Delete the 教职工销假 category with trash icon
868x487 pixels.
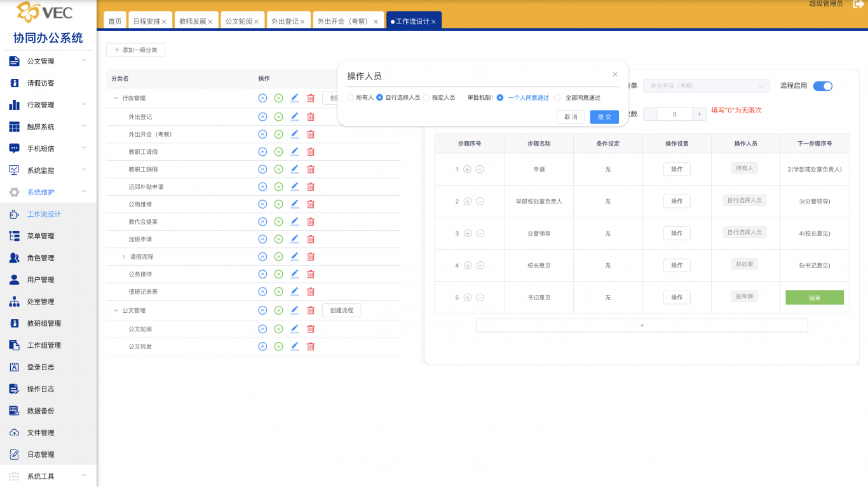(x=311, y=169)
